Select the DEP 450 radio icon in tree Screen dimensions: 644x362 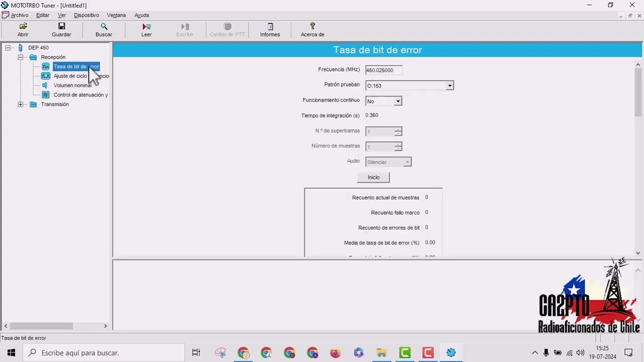pos(21,48)
